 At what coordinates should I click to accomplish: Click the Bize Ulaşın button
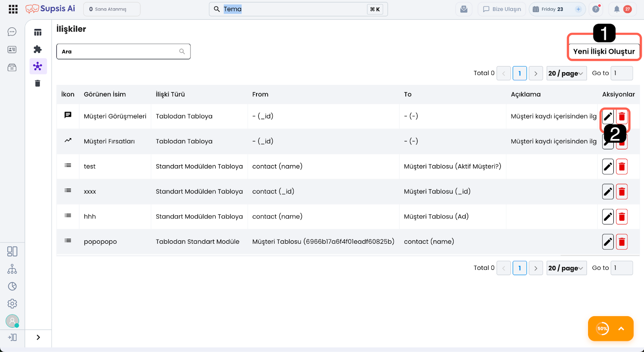point(502,9)
